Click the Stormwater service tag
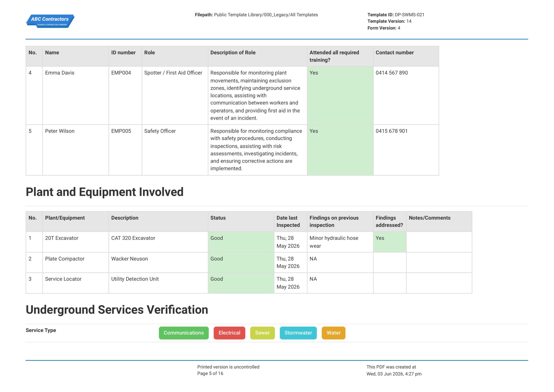 tap(298, 333)
